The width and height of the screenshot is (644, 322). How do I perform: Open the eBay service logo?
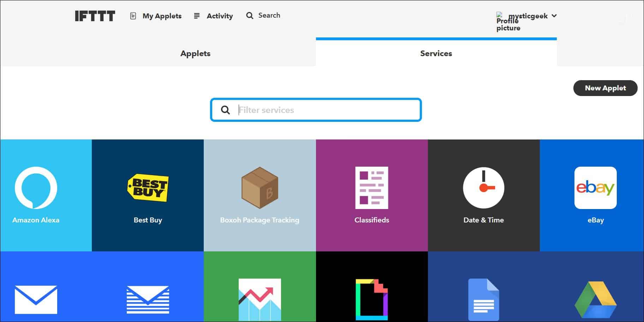(596, 188)
